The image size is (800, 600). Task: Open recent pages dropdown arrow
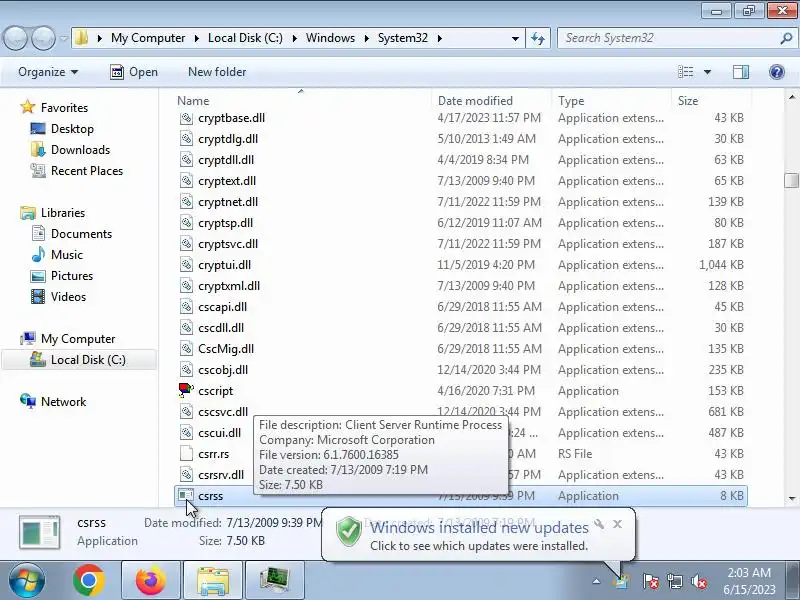point(64,38)
